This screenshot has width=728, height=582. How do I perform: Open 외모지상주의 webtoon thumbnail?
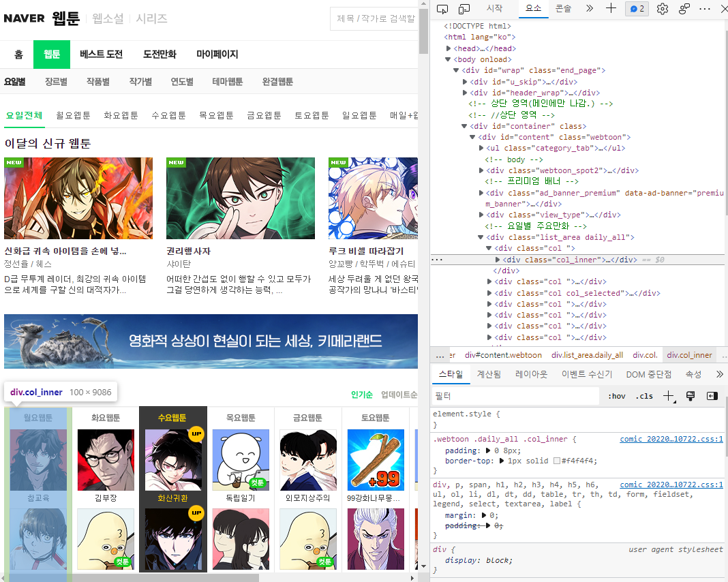coord(308,460)
